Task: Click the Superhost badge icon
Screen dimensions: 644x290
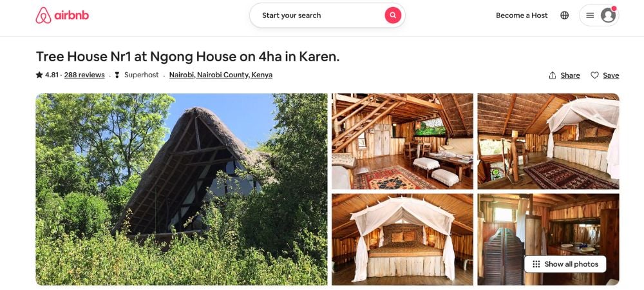Action: (x=117, y=75)
